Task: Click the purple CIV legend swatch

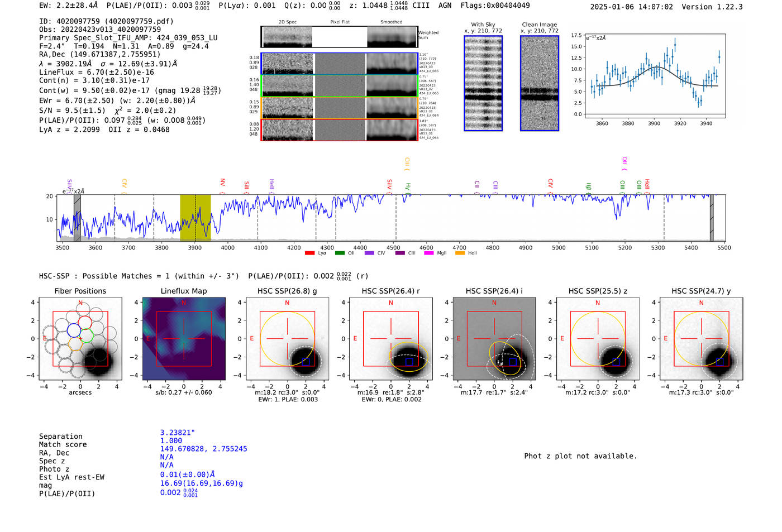Action: (x=369, y=253)
